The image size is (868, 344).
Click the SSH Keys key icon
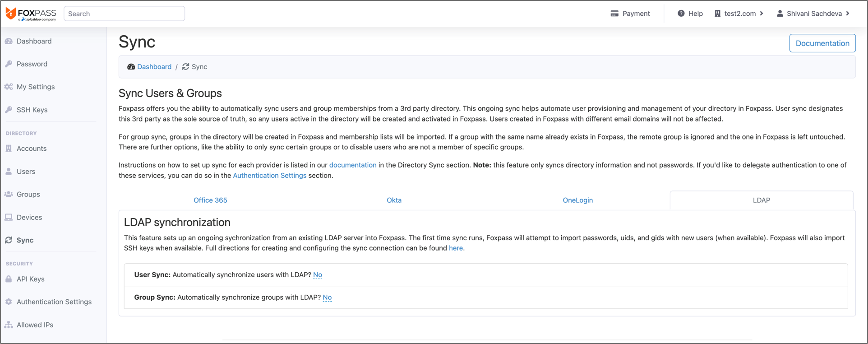pos(9,110)
